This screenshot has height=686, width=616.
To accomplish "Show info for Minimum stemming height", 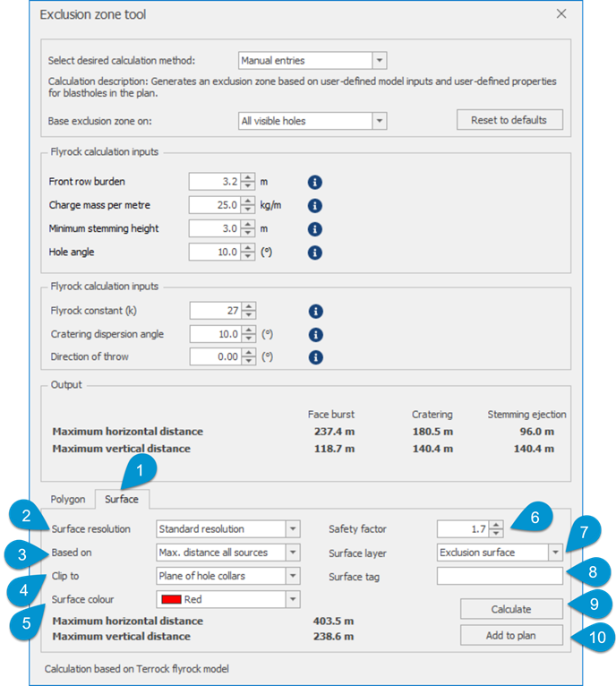I will click(x=314, y=228).
